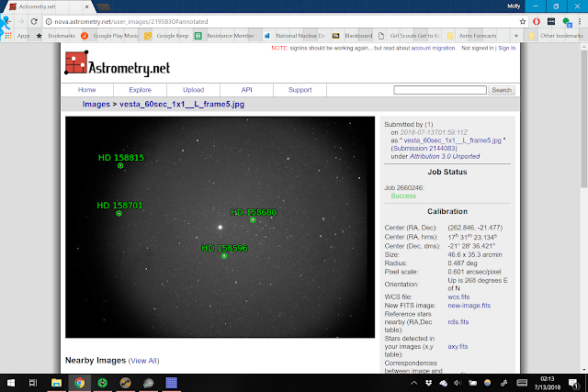Click the Search button

502,90
